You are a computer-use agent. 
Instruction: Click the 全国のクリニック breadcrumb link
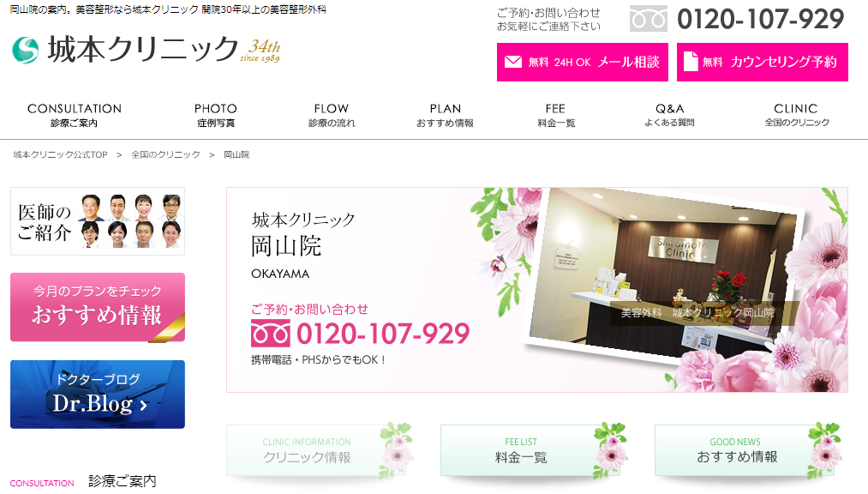tap(165, 154)
